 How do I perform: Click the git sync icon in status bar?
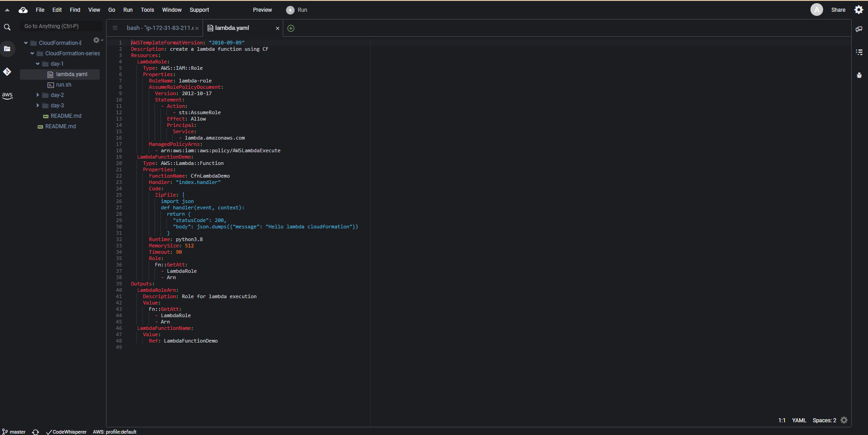[35, 432]
